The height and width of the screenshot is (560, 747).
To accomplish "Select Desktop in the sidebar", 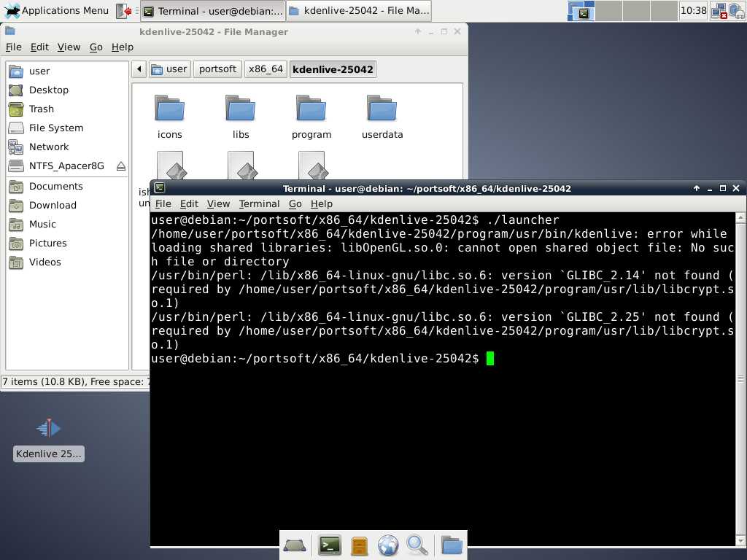I will coord(67,90).
